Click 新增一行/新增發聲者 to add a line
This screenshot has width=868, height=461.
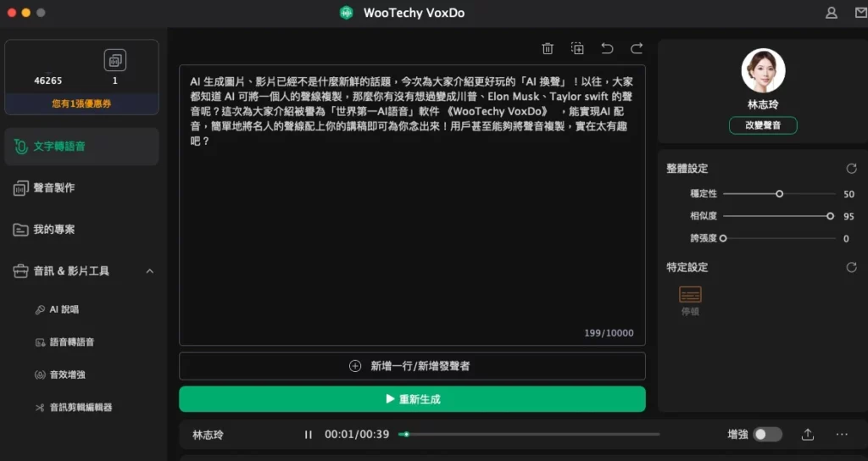pyautogui.click(x=412, y=366)
